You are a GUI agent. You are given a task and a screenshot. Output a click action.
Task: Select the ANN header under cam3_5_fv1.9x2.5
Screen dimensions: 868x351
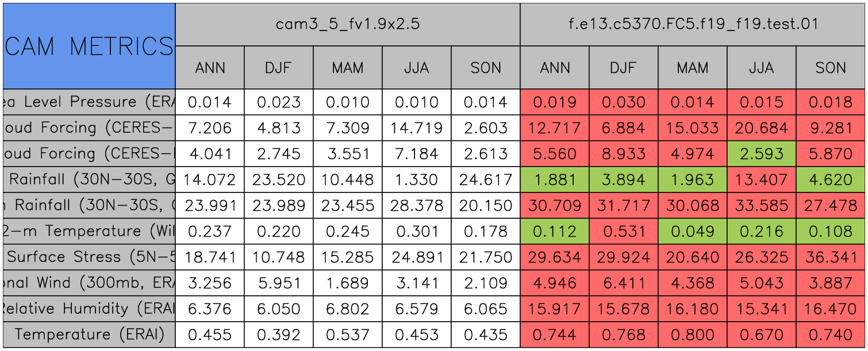[210, 68]
